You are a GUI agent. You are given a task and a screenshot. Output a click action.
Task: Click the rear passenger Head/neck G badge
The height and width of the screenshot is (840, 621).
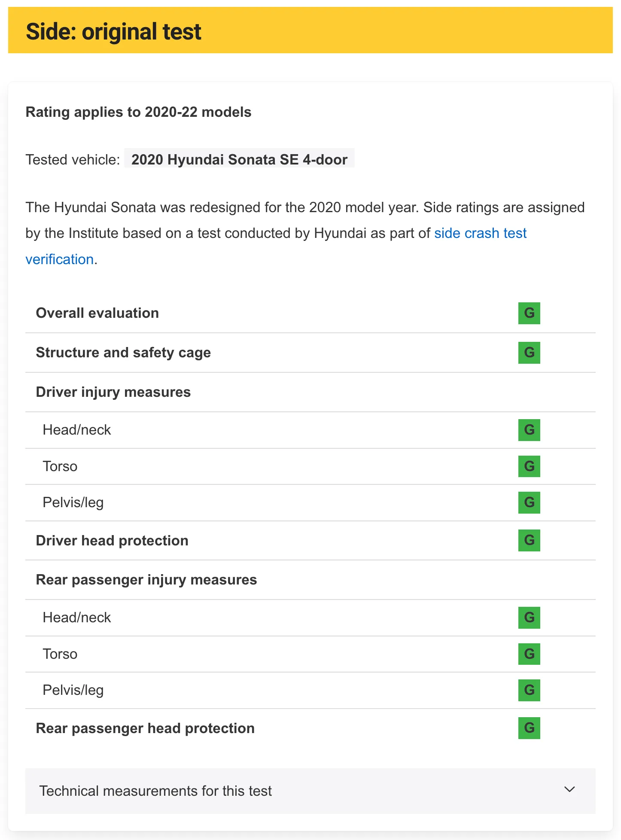529,618
